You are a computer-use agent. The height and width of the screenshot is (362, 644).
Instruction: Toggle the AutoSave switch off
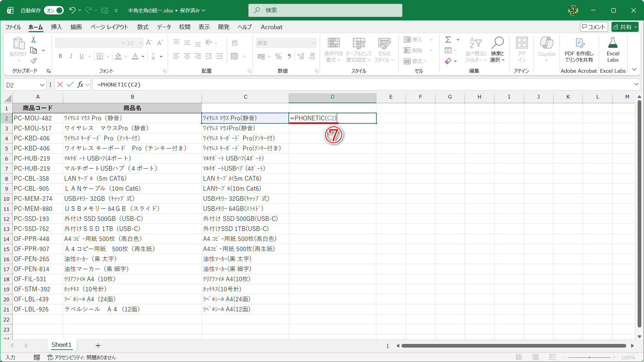(54, 10)
